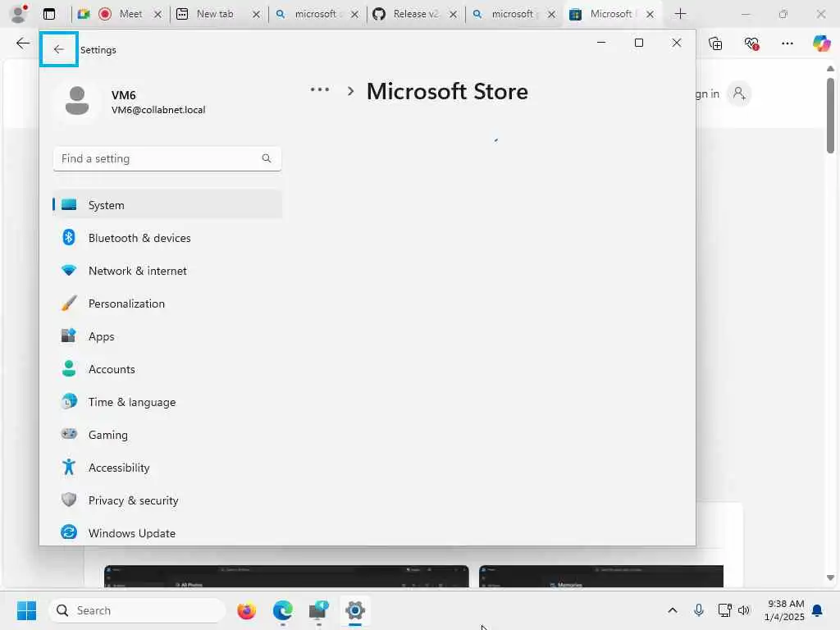This screenshot has height=630, width=840.
Task: Open the Windows Start menu
Action: pos(26,610)
